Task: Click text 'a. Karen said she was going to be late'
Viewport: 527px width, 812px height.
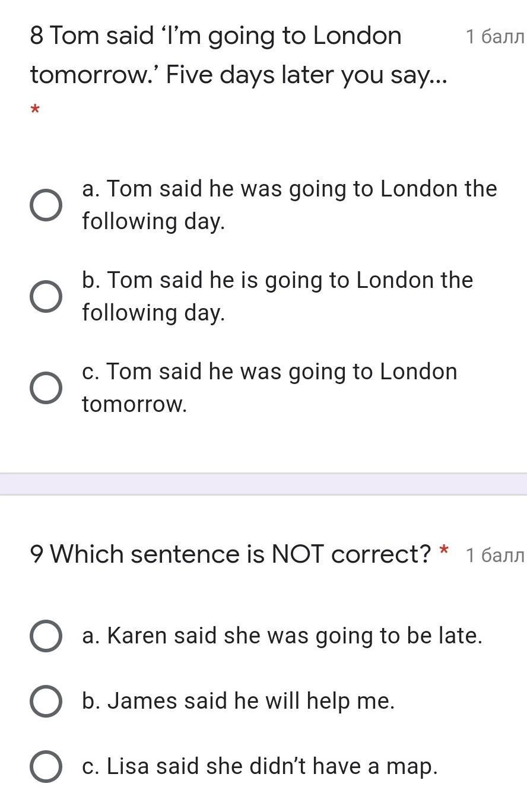Action: [x=282, y=636]
